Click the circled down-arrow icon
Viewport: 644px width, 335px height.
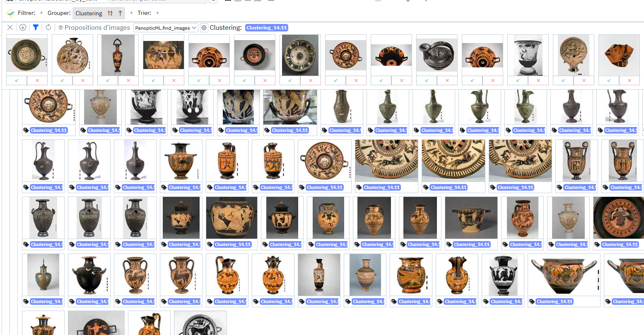[23, 27]
